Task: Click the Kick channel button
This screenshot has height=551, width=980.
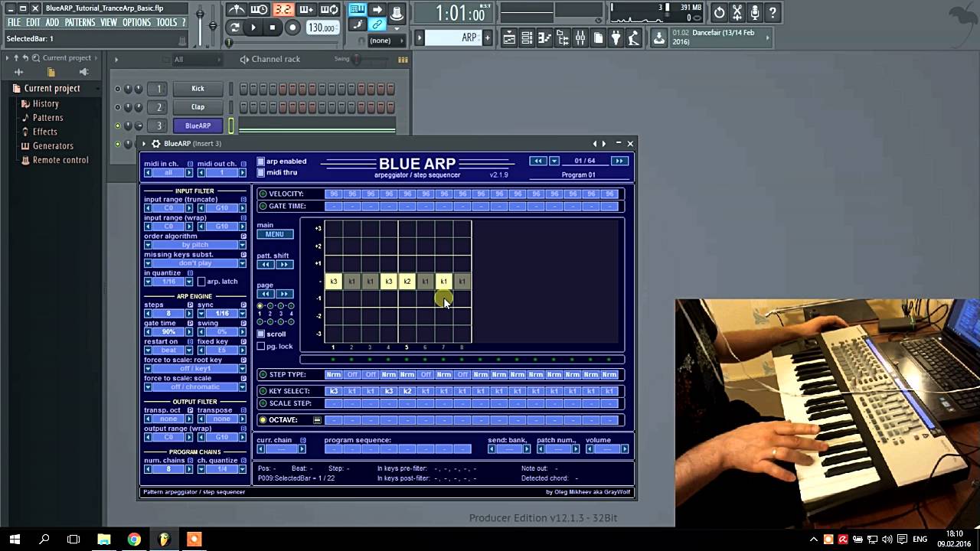Action: point(198,89)
